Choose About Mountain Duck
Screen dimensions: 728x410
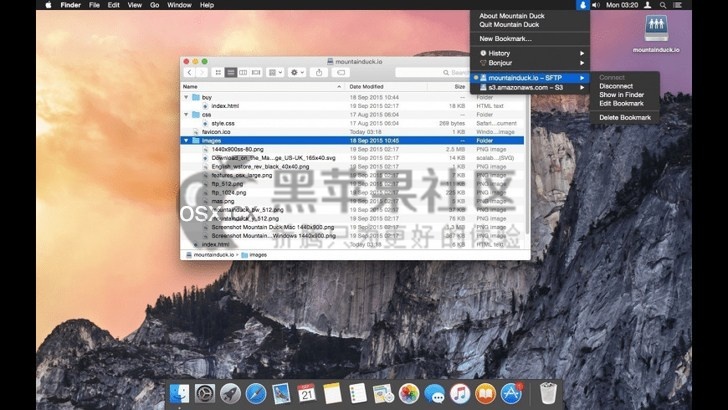(512, 16)
